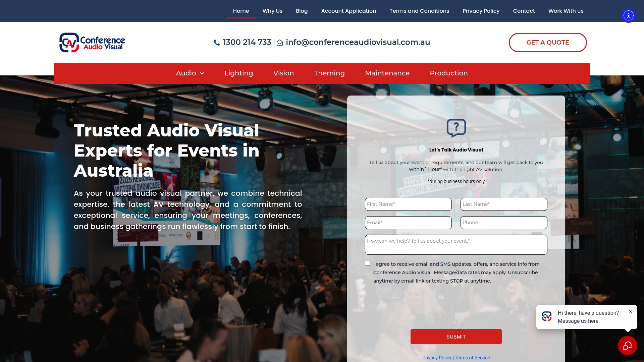This screenshot has height=362, width=644.
Task: Tick the email and SMS consent checkbox
Action: tap(368, 263)
